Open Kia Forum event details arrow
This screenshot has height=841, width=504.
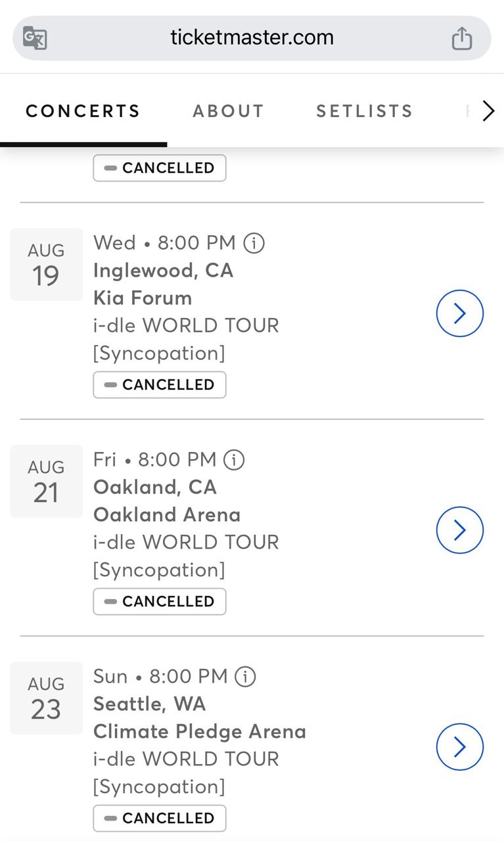coord(460,313)
